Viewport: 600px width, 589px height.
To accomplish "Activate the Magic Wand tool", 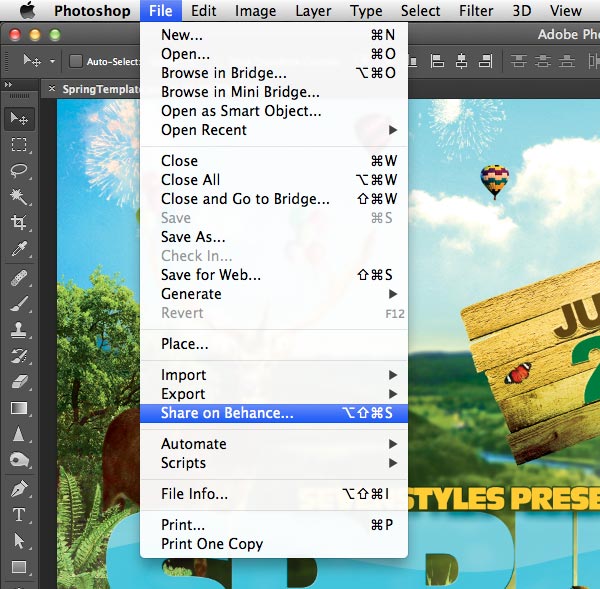I will click(x=18, y=197).
